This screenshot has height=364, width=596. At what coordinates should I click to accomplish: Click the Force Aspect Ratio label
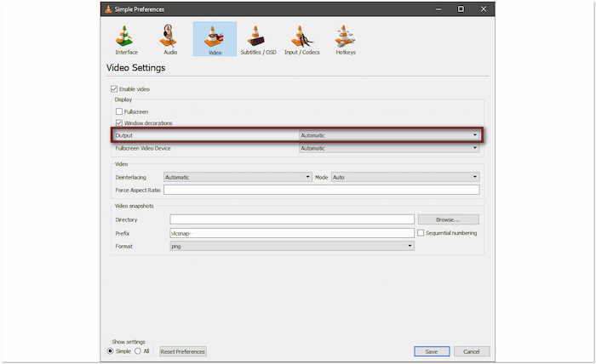click(x=138, y=191)
